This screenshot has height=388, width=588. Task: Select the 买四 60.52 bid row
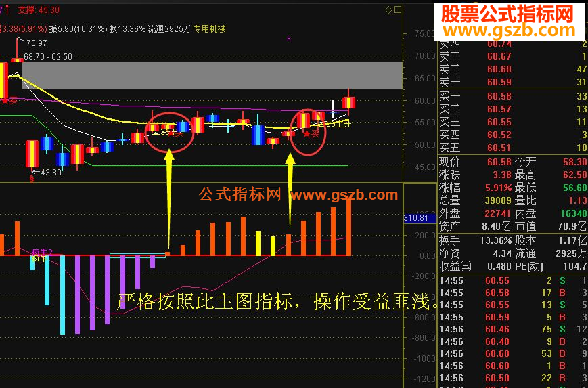point(513,135)
